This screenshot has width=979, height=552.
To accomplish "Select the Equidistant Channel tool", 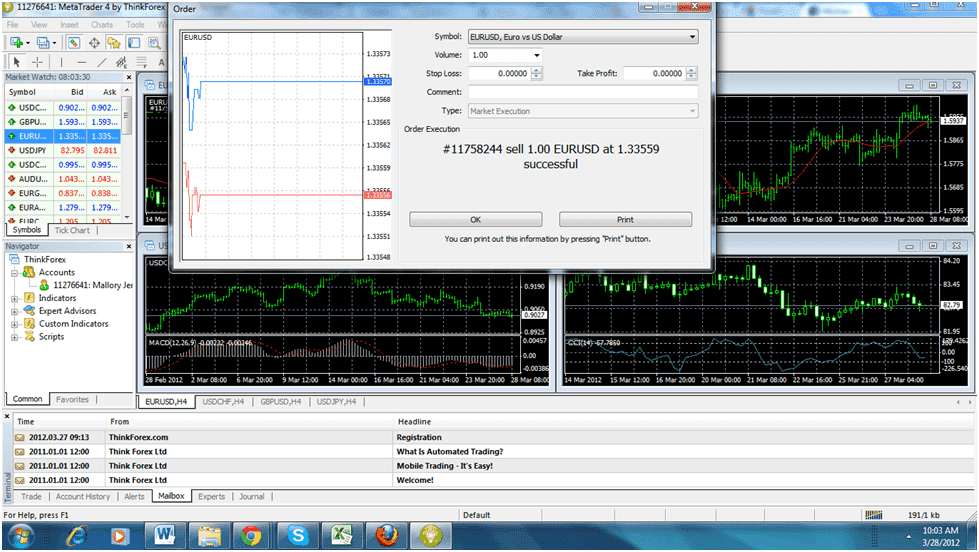I will 121,62.
